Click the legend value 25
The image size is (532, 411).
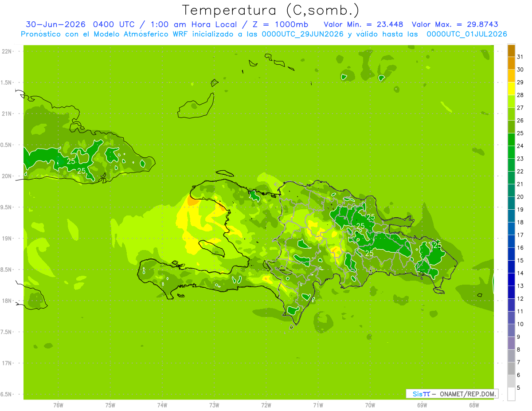click(x=520, y=133)
